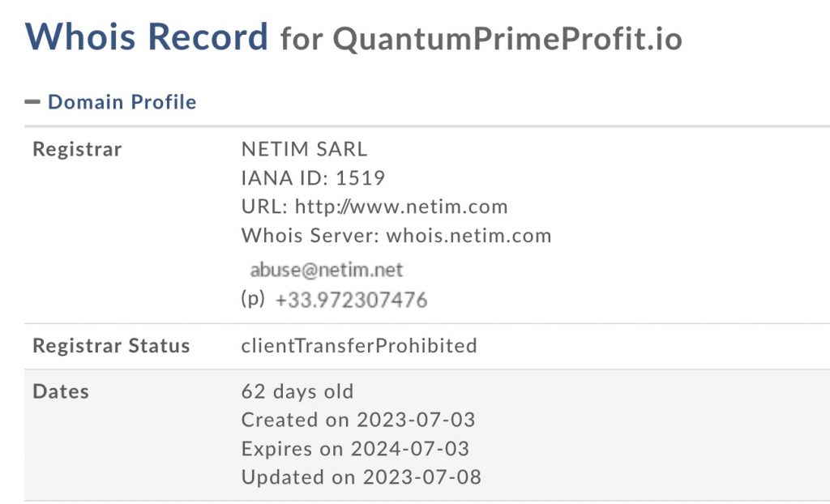Click the abuse@netim.net email address
This screenshot has height=504, width=830.
pyautogui.click(x=327, y=270)
